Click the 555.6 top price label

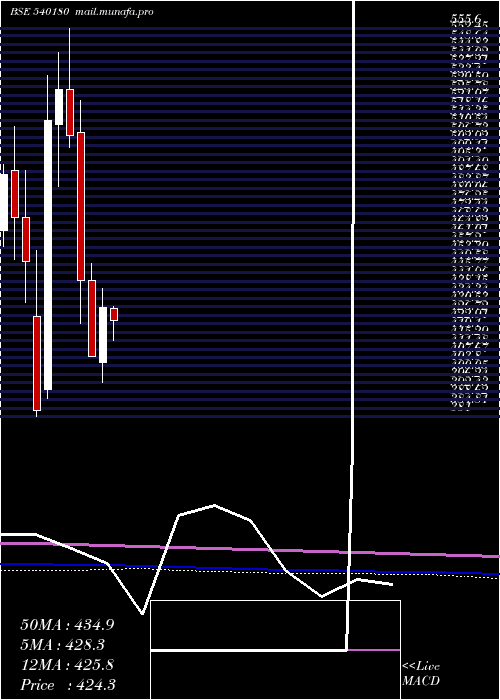(466, 18)
